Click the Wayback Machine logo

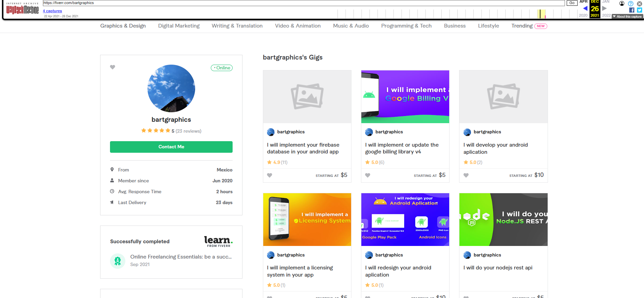22,9
